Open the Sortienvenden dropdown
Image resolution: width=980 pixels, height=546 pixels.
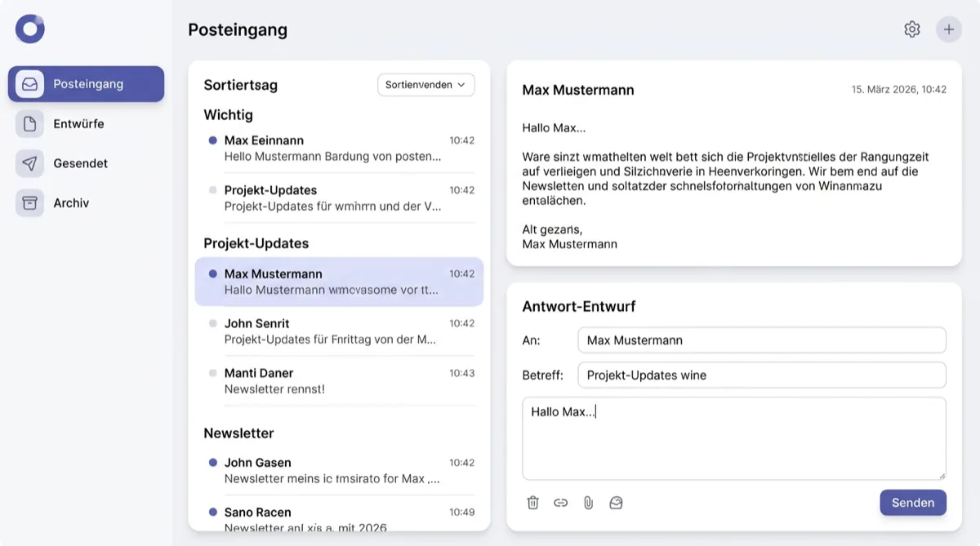pyautogui.click(x=426, y=85)
